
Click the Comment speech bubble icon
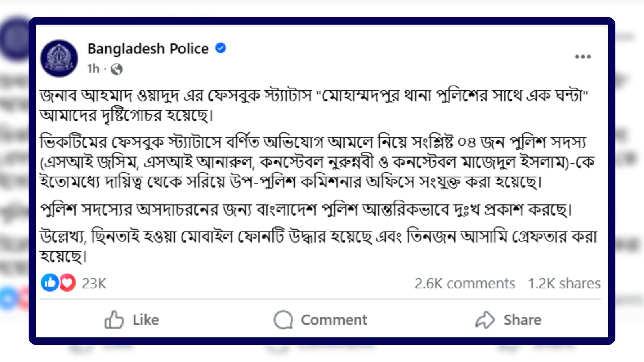[283, 320]
